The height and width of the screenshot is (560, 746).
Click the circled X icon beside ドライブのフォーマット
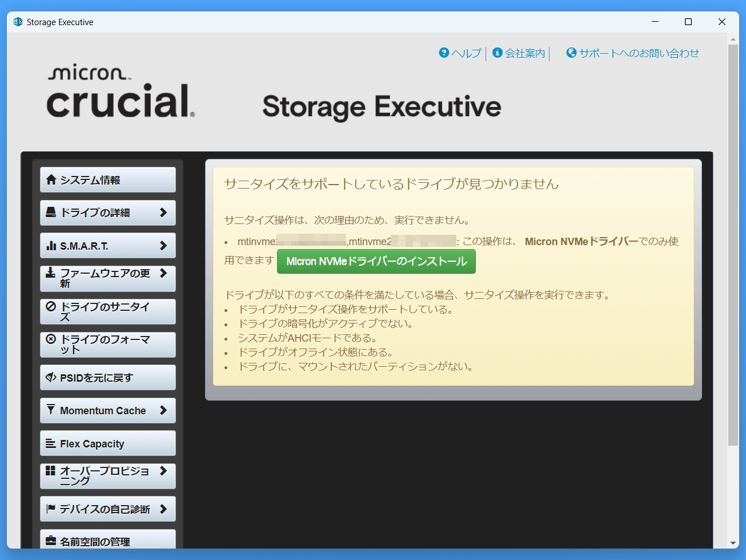point(51,339)
